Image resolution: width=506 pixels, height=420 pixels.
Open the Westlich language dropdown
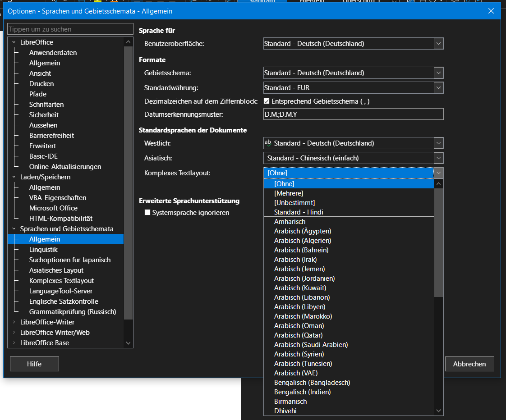tap(438, 143)
